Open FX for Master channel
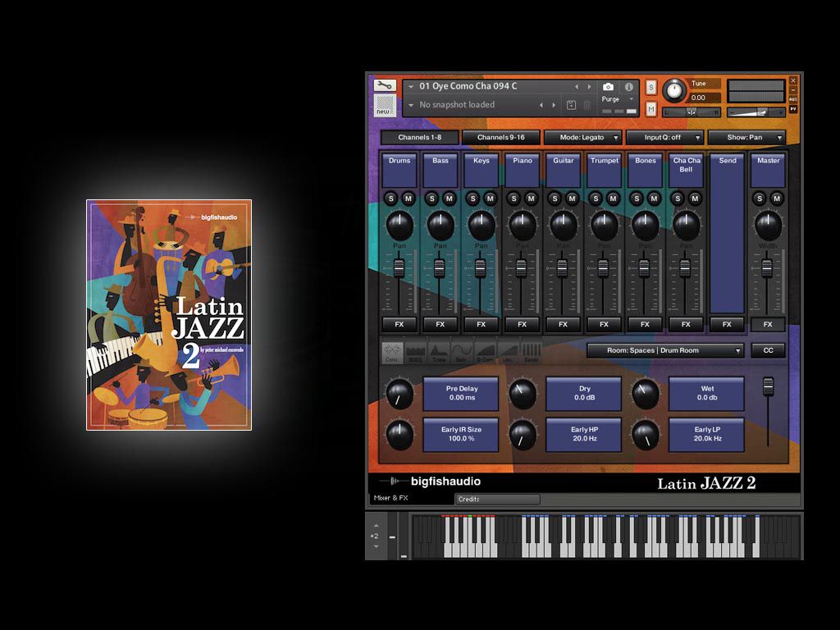This screenshot has width=840, height=630. [x=768, y=324]
